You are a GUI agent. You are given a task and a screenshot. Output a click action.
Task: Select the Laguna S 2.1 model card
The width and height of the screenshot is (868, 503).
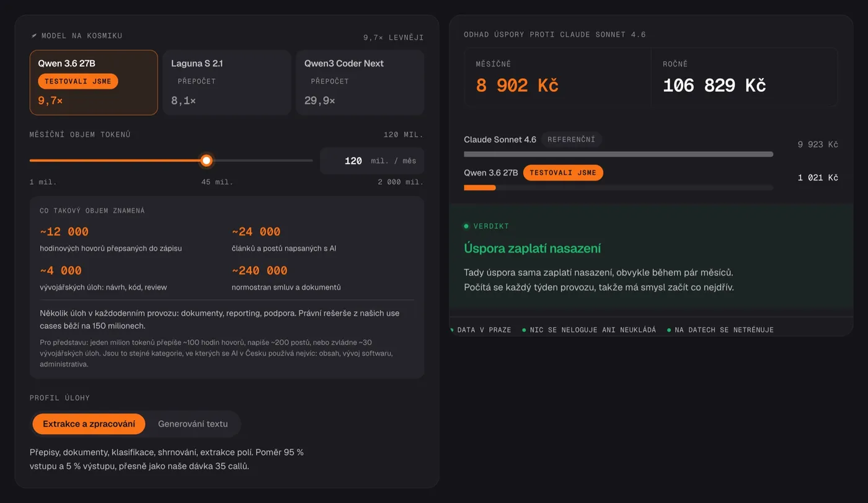(227, 82)
